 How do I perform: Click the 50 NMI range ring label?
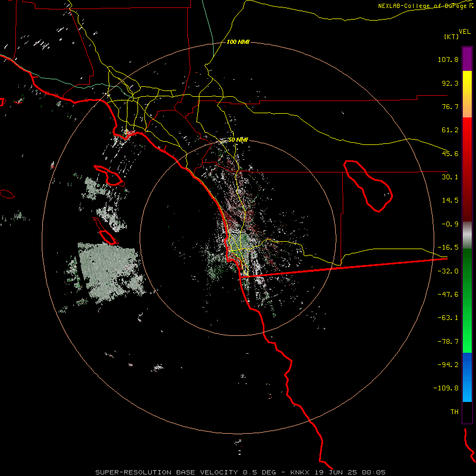[238, 140]
